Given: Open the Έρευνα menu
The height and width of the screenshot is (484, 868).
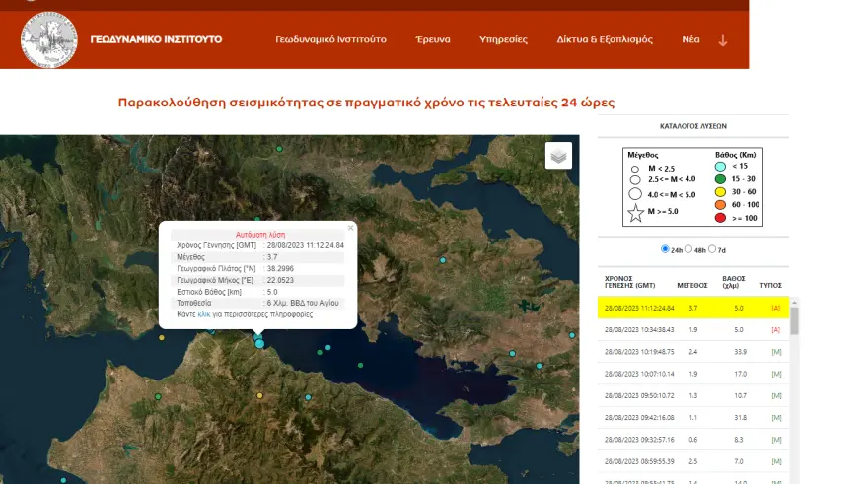Looking at the screenshot, I should pyautogui.click(x=432, y=40).
